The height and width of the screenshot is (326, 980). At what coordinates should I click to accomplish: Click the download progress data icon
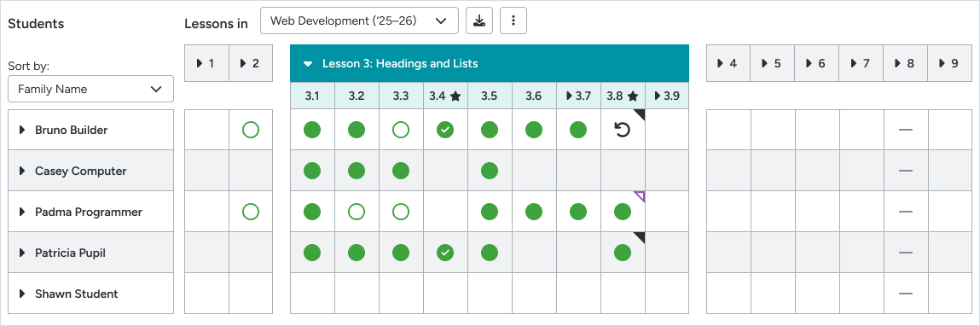pyautogui.click(x=479, y=20)
